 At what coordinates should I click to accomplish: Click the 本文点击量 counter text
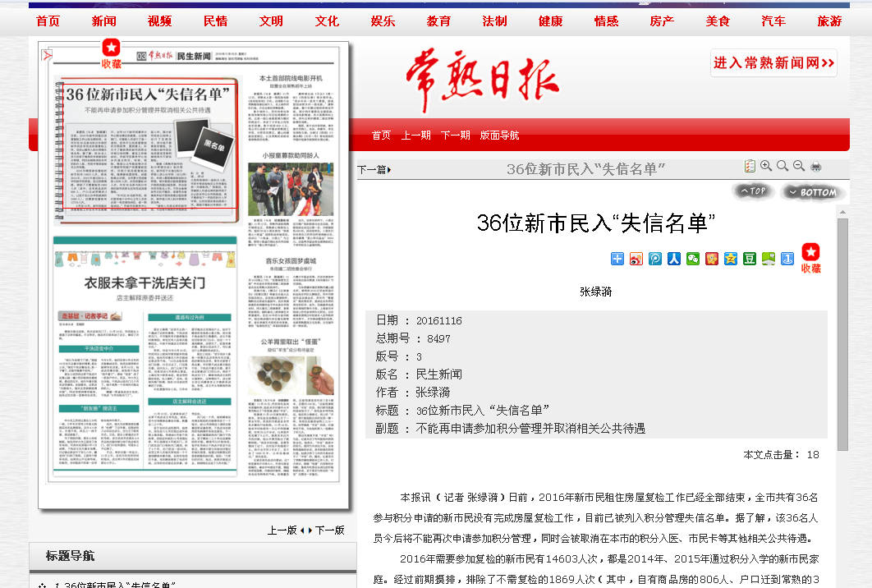point(781,454)
